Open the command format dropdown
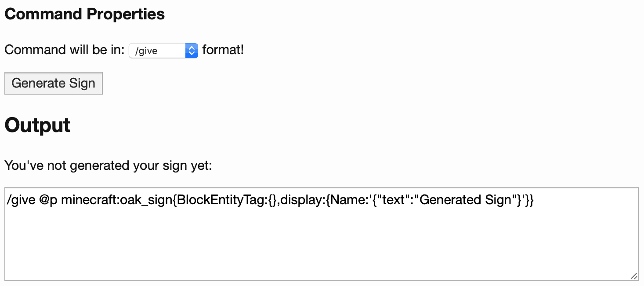The width and height of the screenshot is (644, 286). tap(163, 51)
